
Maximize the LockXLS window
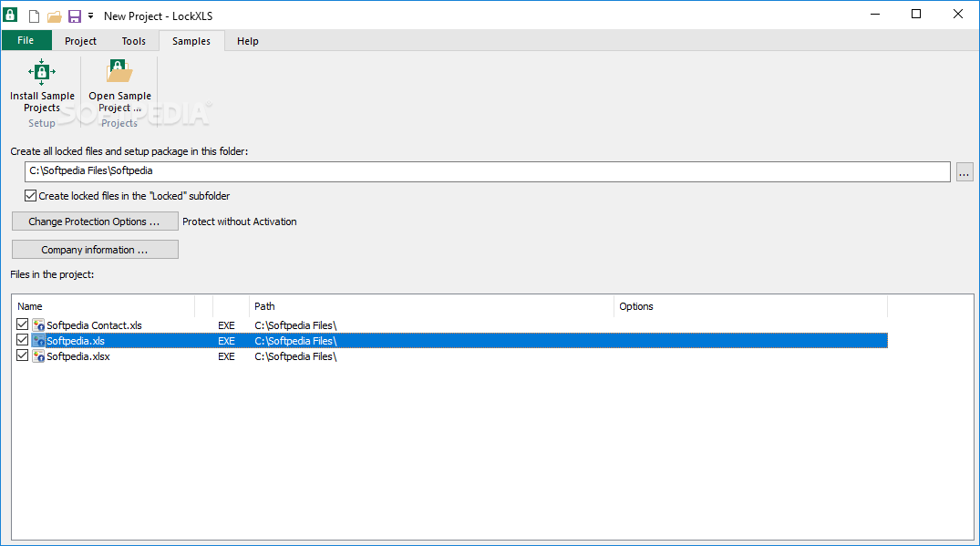(916, 15)
